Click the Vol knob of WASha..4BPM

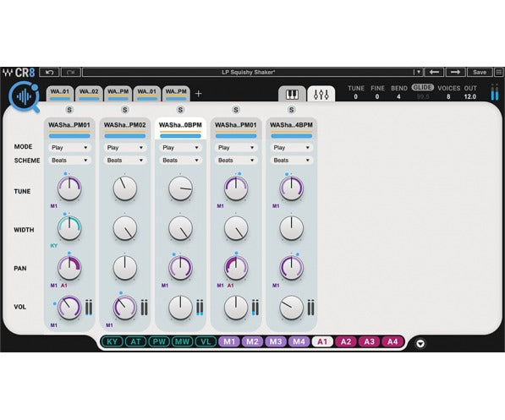(x=292, y=308)
